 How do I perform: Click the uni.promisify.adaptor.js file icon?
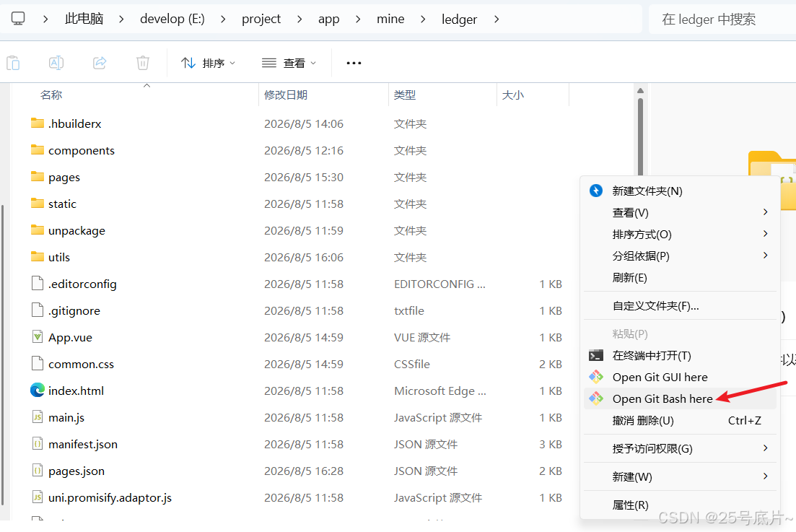click(38, 497)
